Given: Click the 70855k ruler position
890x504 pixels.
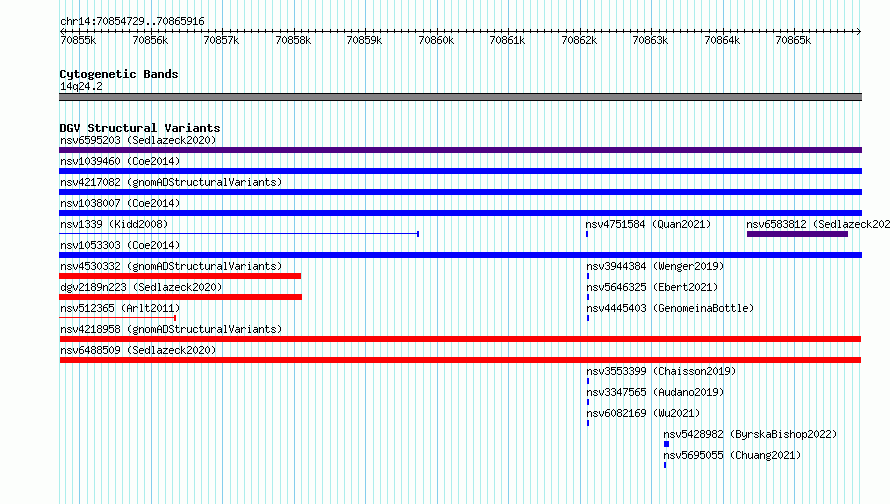Looking at the screenshot, I should point(78,40).
